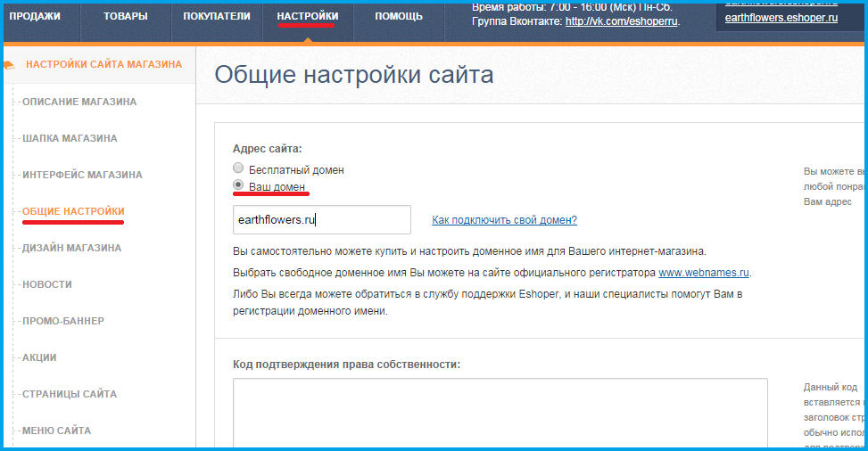Open the 'Помощь' menu
This screenshot has height=451, width=868.
click(399, 17)
